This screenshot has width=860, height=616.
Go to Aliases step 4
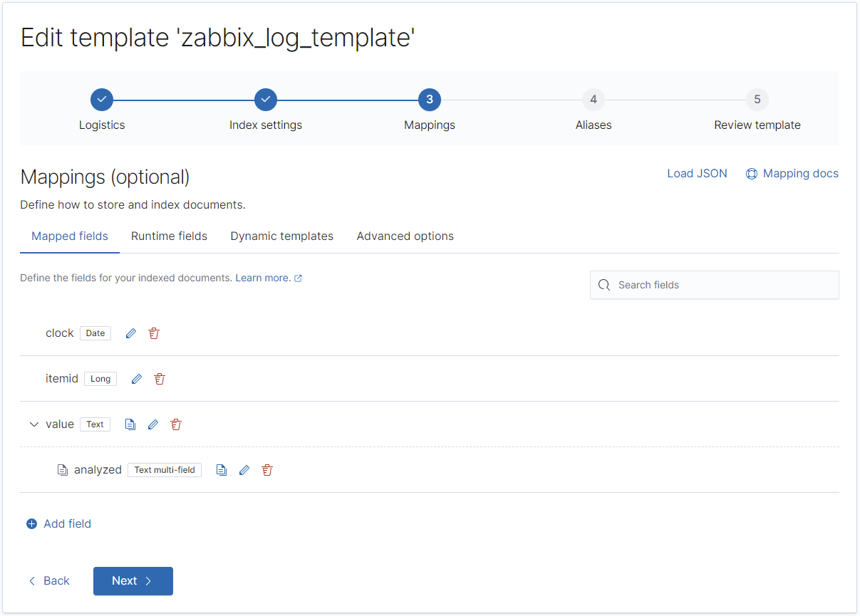point(594,100)
